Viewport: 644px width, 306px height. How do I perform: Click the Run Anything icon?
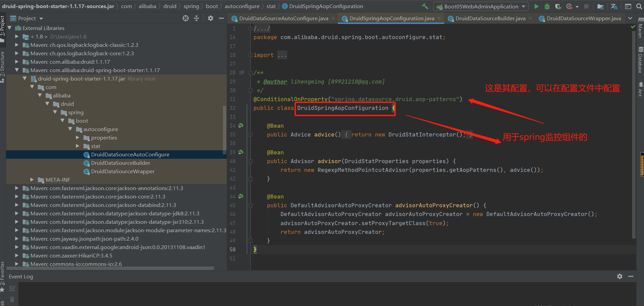(628, 6)
